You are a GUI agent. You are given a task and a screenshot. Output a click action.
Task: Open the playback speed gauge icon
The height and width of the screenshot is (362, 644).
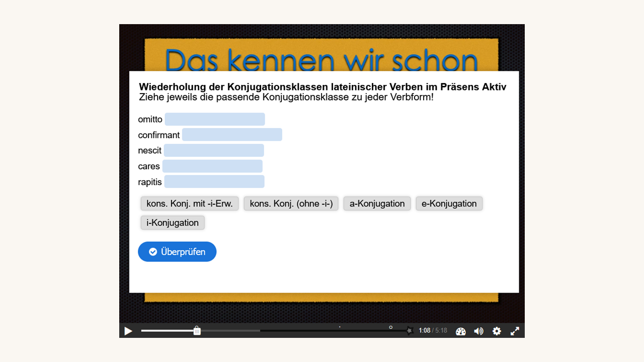[460, 331]
